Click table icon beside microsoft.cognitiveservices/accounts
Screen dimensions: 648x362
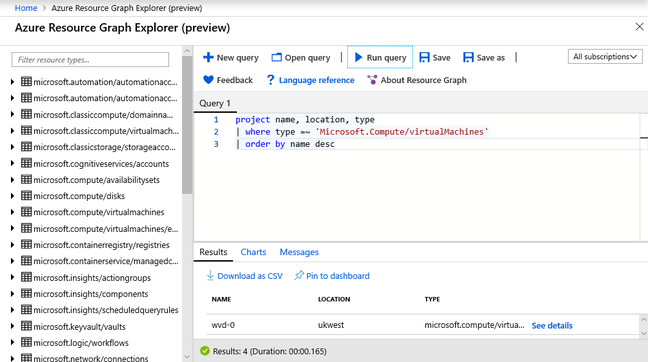26,163
